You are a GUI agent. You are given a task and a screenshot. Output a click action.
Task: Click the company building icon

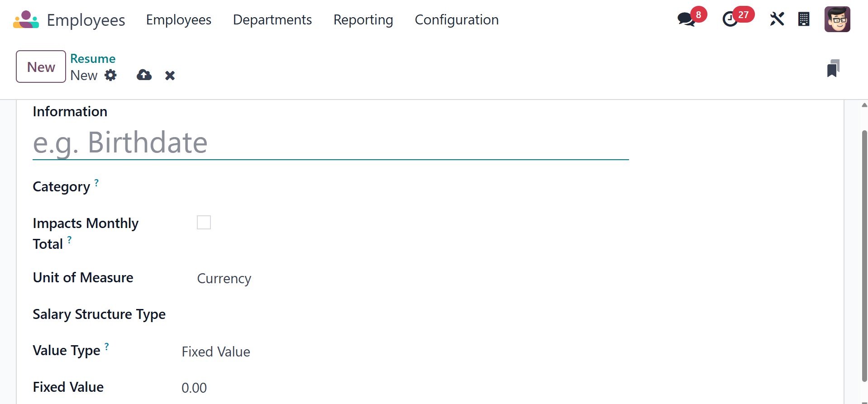tap(804, 19)
